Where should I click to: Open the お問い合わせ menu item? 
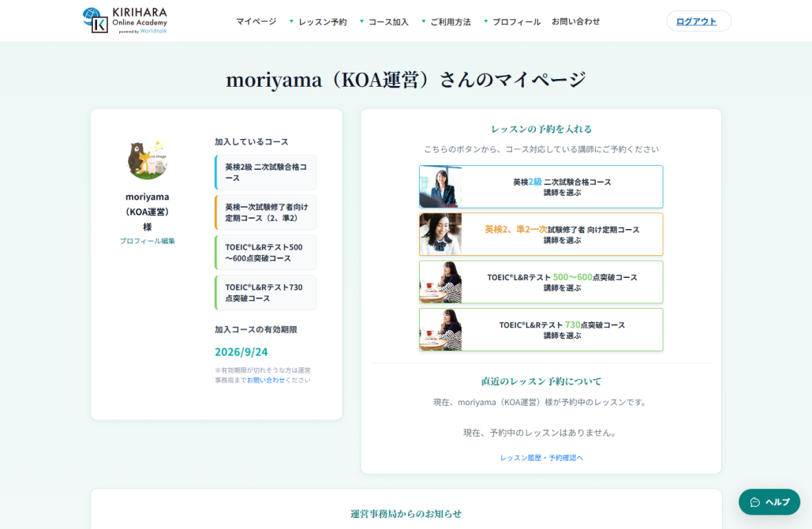[x=576, y=22]
